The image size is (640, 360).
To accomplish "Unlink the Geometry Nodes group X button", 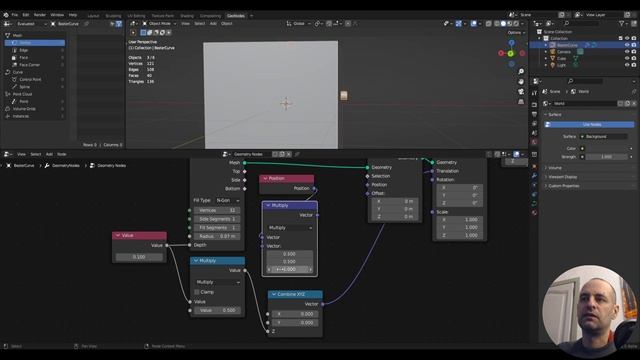I will pos(289,154).
